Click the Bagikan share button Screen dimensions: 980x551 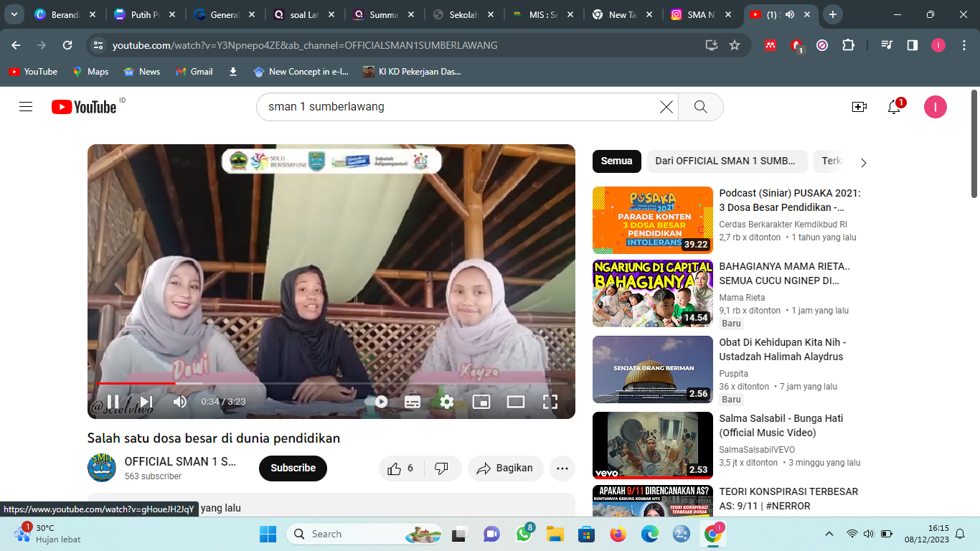505,468
